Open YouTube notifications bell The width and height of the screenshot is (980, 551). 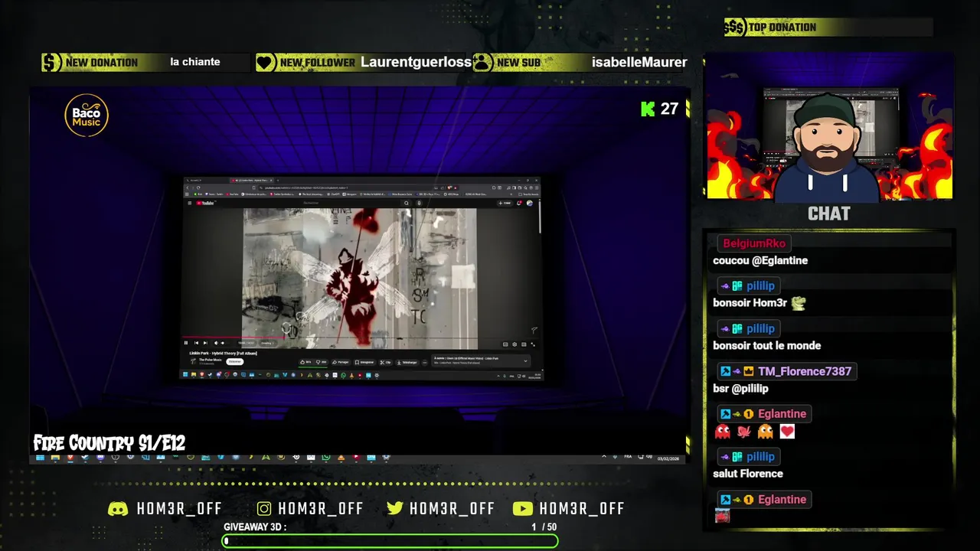(x=519, y=203)
